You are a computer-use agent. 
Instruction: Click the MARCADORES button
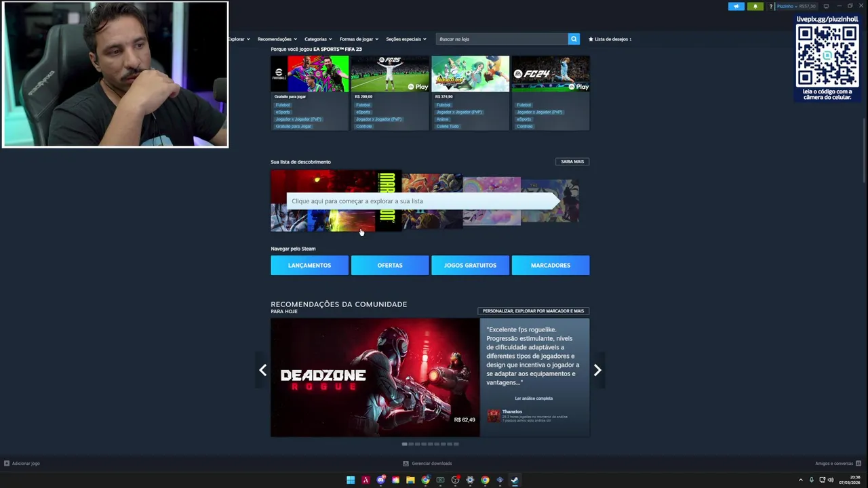pyautogui.click(x=551, y=265)
